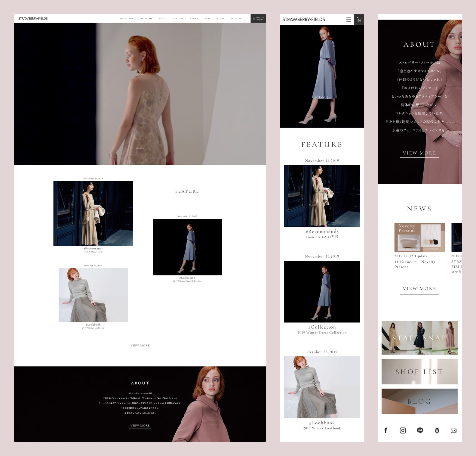Click Movie in the top navigation
Screen dimensions: 476x456
tap(220, 19)
